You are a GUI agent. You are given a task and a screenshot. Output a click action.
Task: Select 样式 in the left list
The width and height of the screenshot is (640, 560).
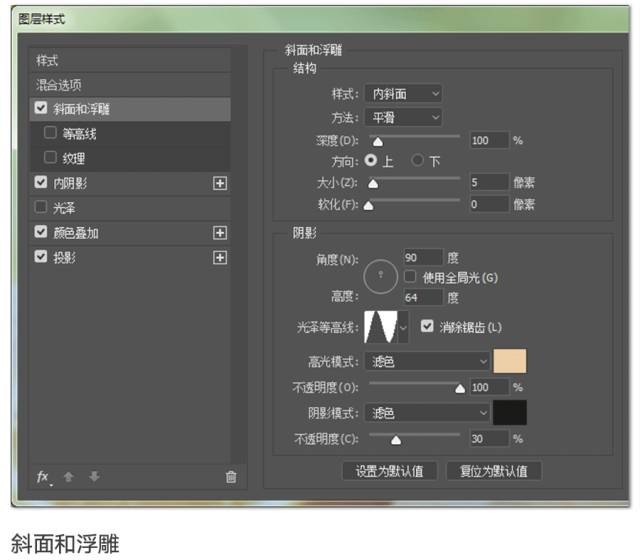(130, 60)
